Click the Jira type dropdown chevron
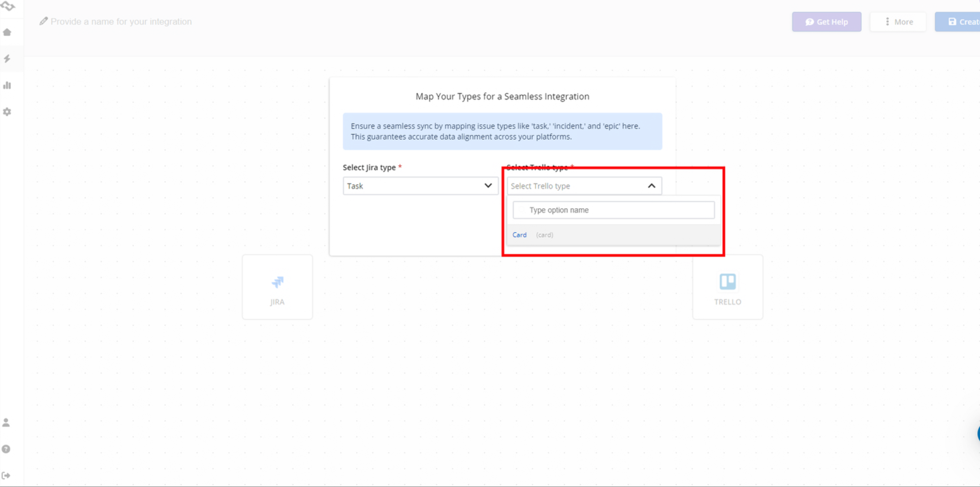This screenshot has height=487, width=980. tap(488, 186)
